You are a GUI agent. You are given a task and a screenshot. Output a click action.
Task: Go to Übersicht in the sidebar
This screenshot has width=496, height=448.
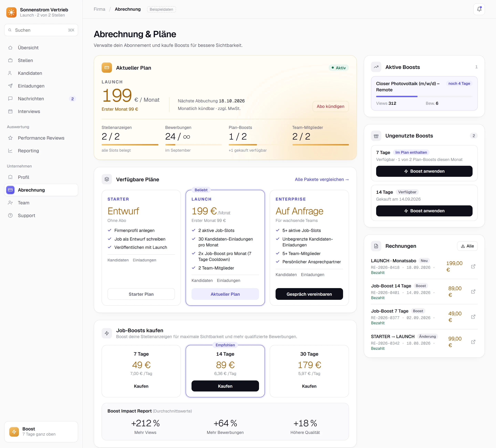point(41,48)
